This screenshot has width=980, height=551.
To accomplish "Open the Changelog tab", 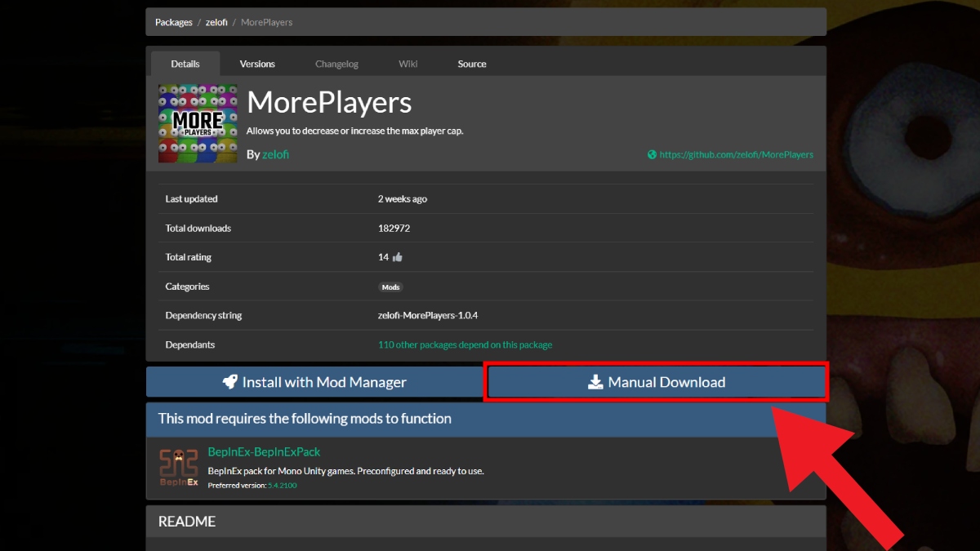I will tap(336, 63).
